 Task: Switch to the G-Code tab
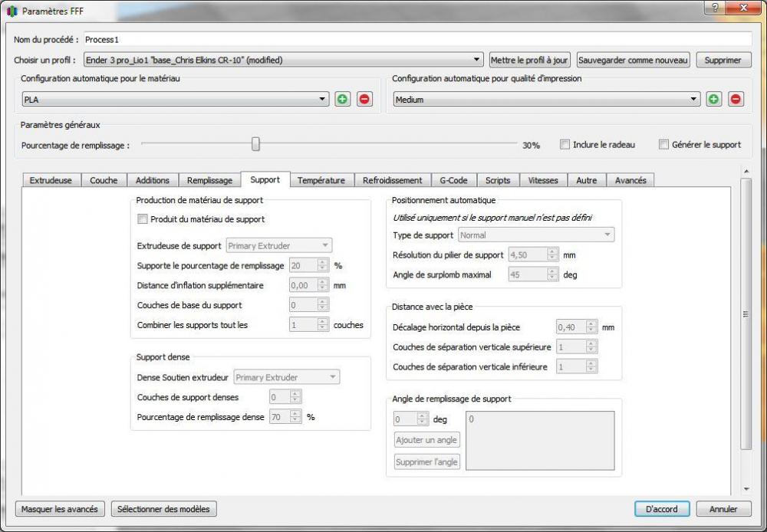453,180
